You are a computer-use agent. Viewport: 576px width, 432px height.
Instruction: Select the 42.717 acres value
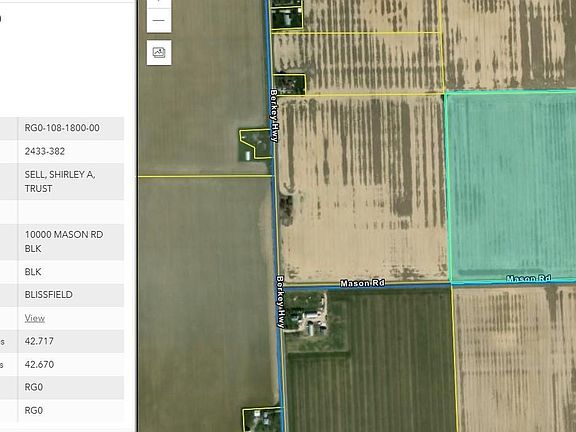39,341
